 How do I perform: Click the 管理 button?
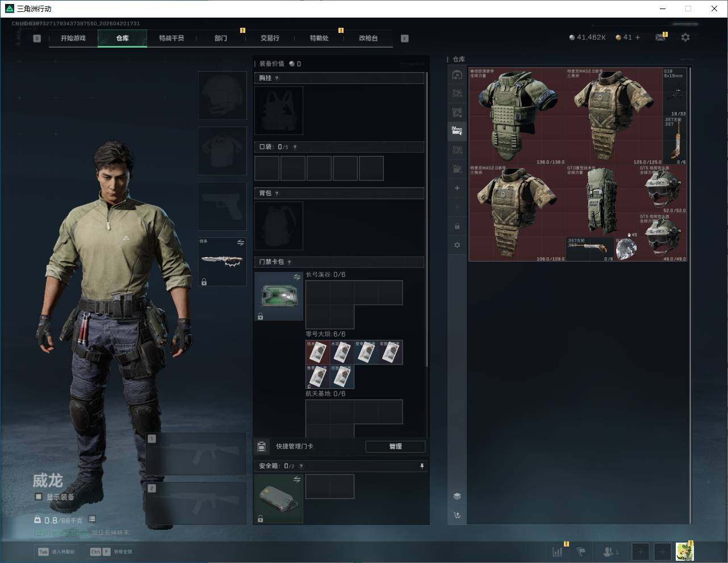tap(395, 447)
